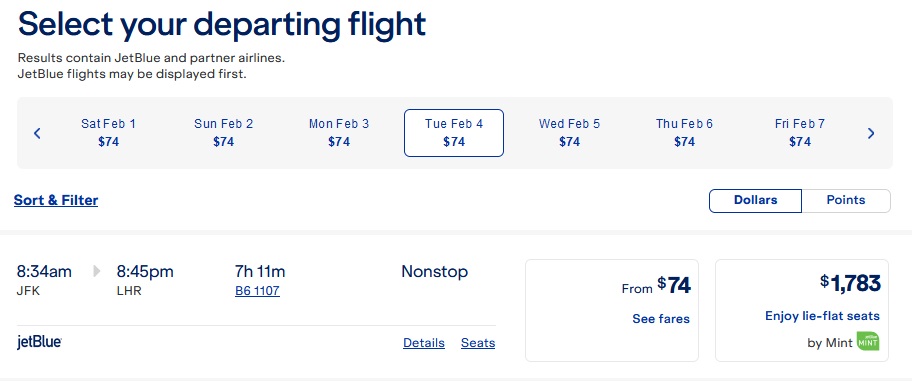Open flight number B6 1107 link
The width and height of the screenshot is (912, 381).
tap(257, 291)
